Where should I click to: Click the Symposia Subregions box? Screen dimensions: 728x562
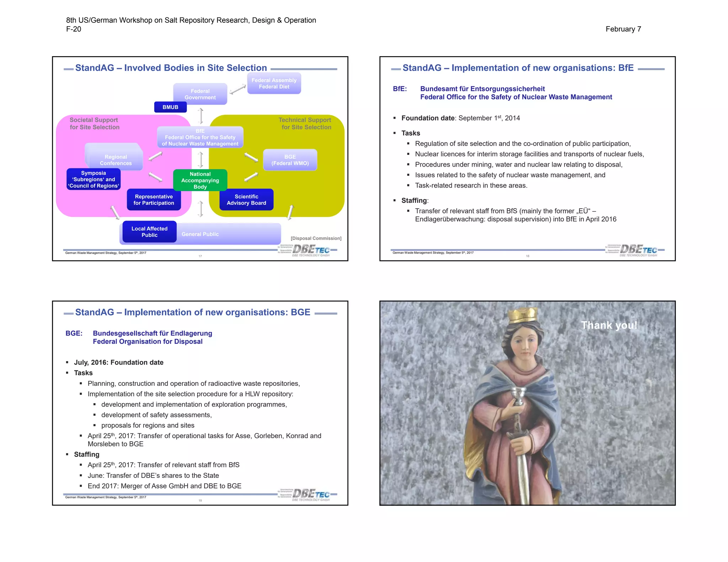point(93,179)
